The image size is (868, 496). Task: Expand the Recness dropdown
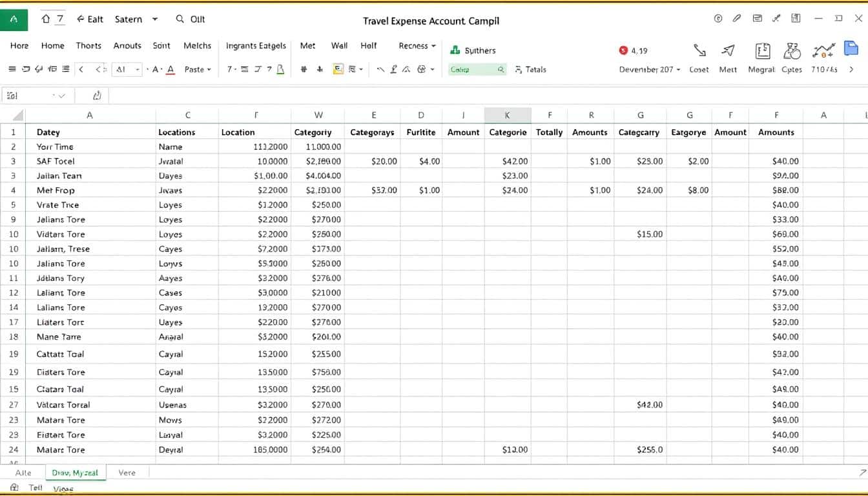[433, 46]
